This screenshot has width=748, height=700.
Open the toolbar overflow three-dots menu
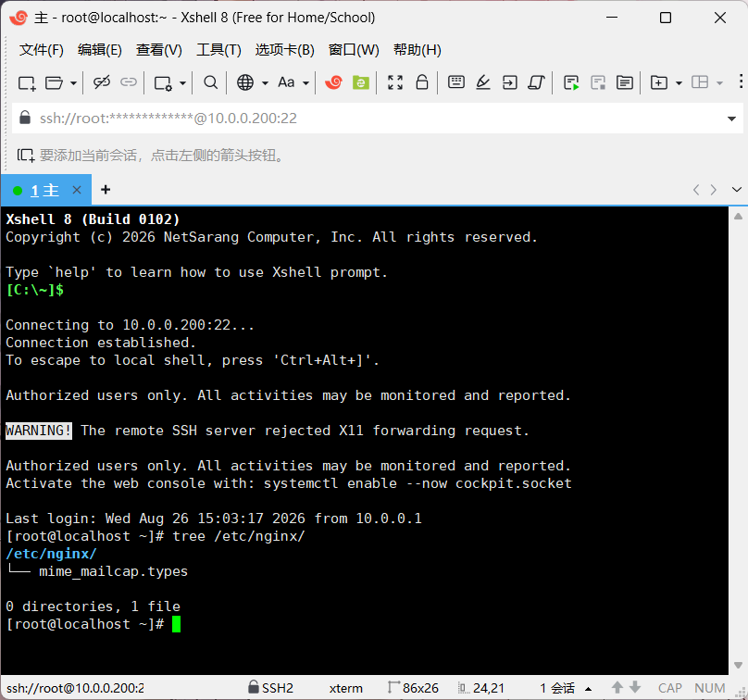pos(741,81)
